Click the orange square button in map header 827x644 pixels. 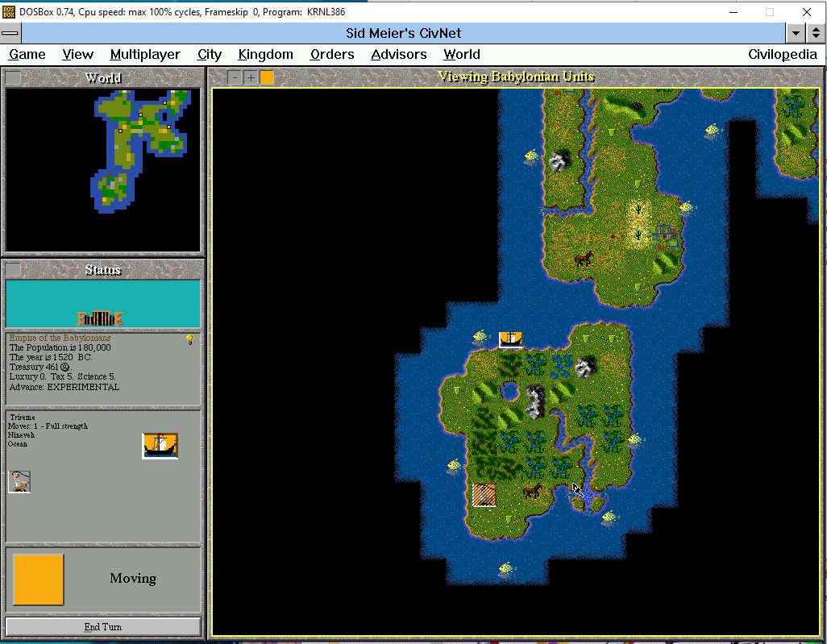coord(267,77)
